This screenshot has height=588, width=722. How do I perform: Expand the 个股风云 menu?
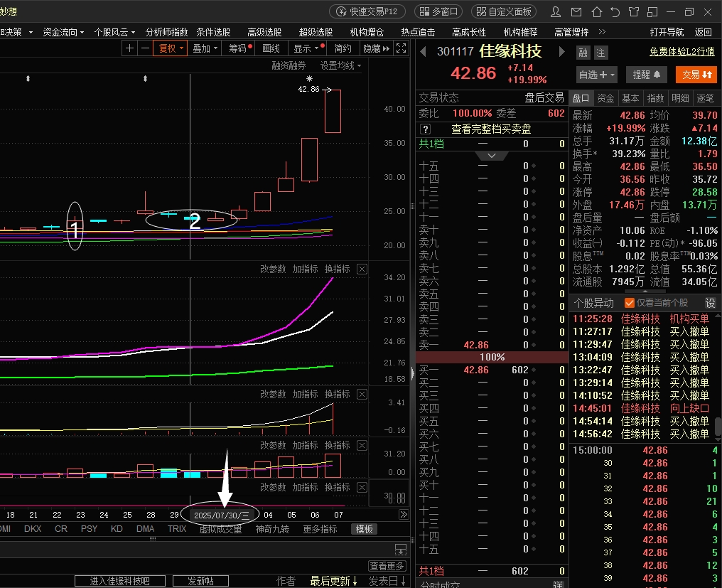pyautogui.click(x=114, y=32)
